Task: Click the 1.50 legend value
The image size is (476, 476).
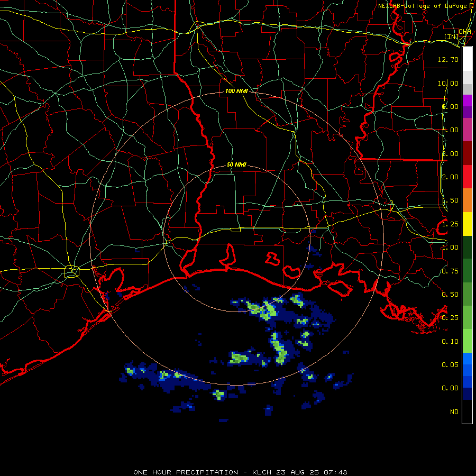Action: coord(450,200)
